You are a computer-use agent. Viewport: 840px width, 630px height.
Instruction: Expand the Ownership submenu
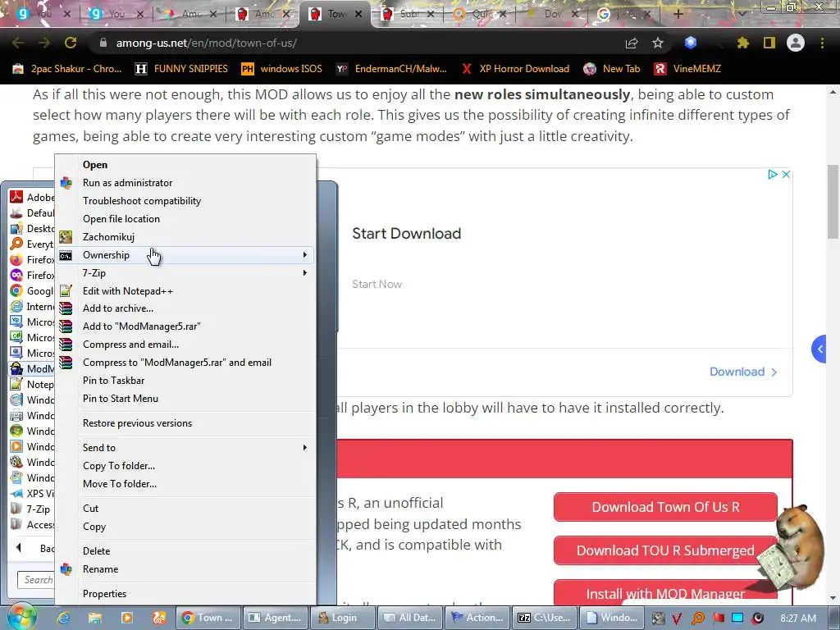click(x=185, y=255)
